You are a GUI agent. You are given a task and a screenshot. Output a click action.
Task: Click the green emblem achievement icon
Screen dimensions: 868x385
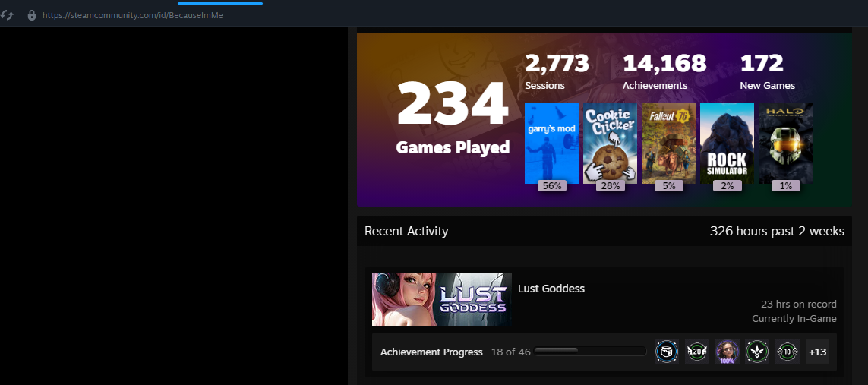(756, 352)
